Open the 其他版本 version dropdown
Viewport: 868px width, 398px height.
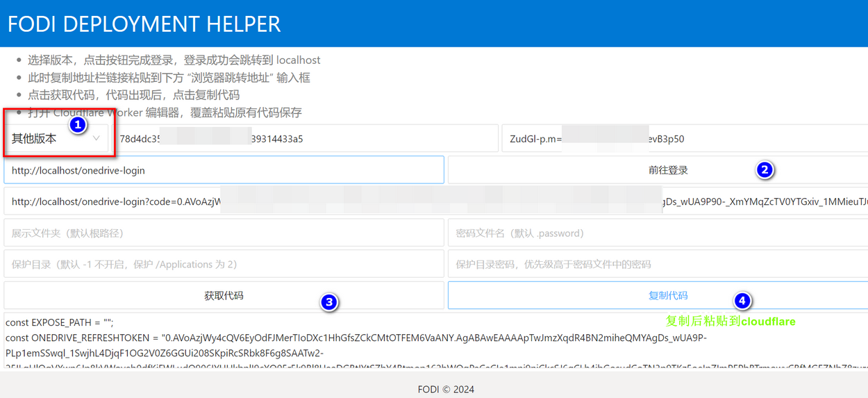click(x=42, y=139)
